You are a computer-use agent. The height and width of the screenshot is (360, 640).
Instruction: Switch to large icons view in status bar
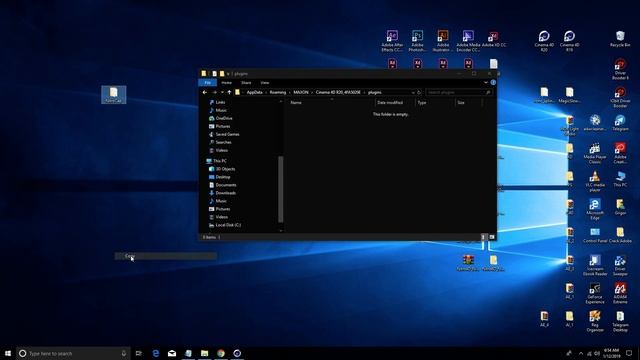pyautogui.click(x=491, y=237)
